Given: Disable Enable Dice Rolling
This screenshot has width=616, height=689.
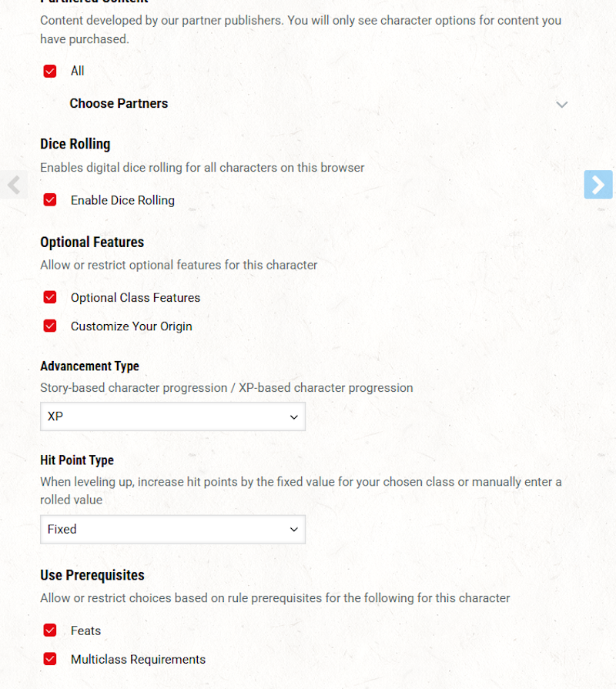Looking at the screenshot, I should pyautogui.click(x=49, y=199).
